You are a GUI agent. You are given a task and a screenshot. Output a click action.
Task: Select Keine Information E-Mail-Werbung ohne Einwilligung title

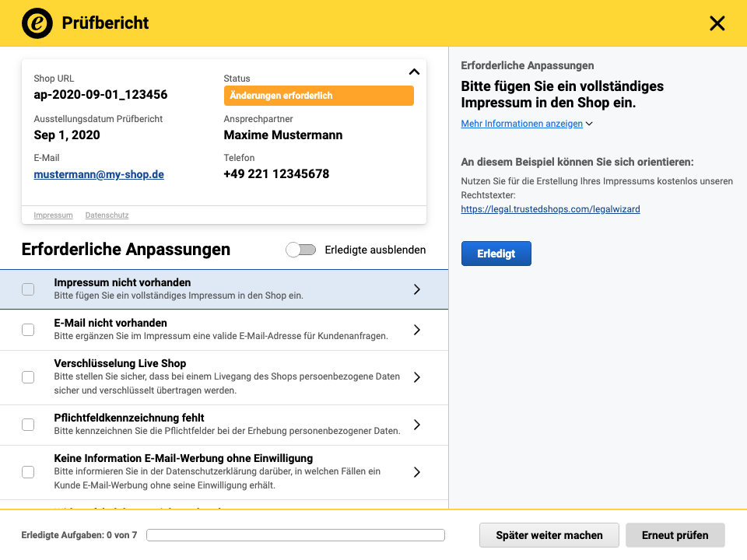(184, 458)
